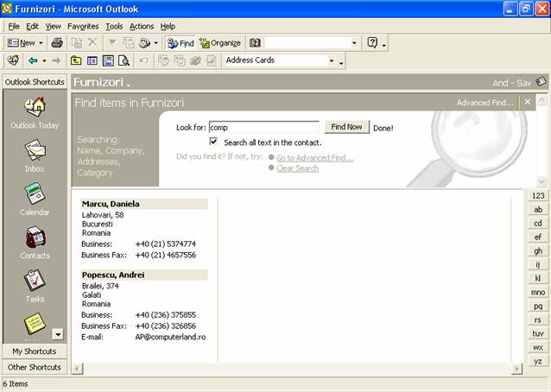The image size is (551, 392).
Task: Jump to the mno index tab
Action: click(538, 292)
